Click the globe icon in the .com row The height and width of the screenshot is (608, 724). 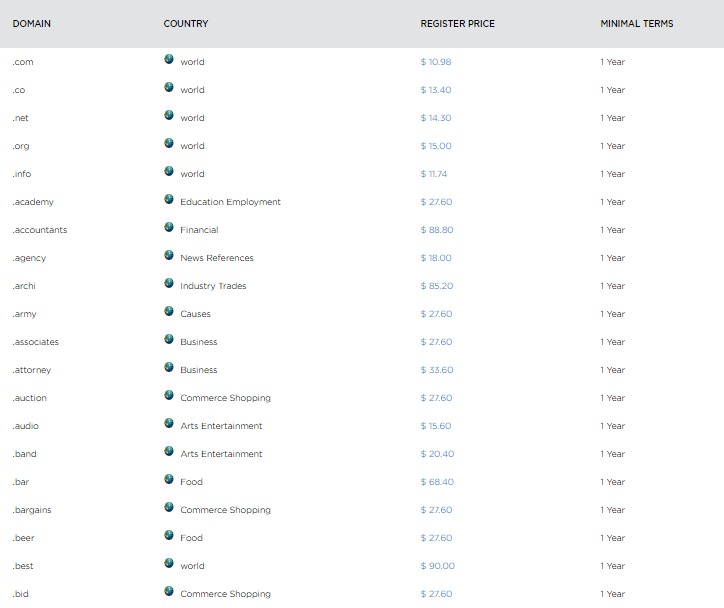point(170,60)
